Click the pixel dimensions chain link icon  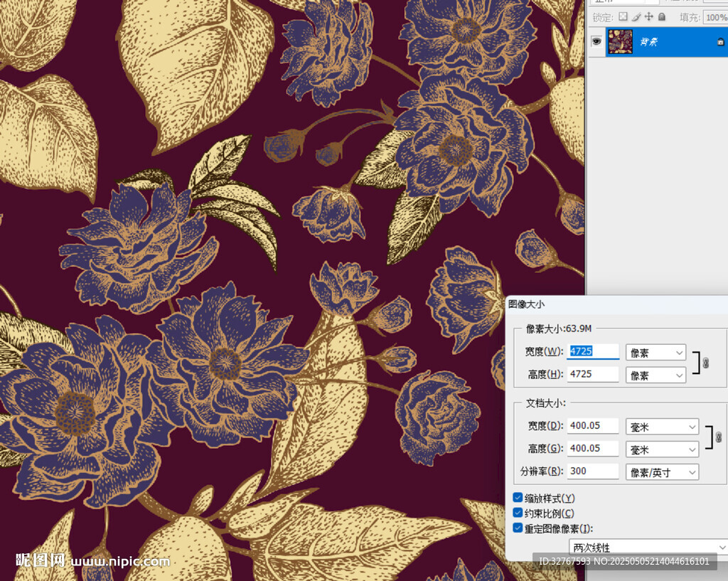tap(706, 363)
